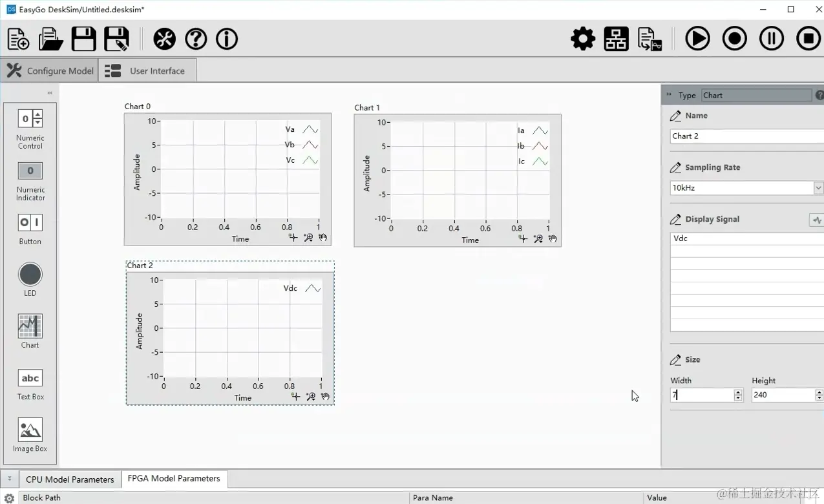824x504 pixels.
Task: Open settings gear in toolbar
Action: (583, 39)
